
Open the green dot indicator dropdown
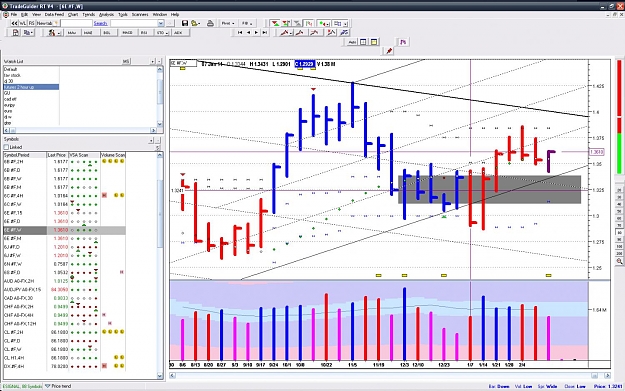[323, 23]
